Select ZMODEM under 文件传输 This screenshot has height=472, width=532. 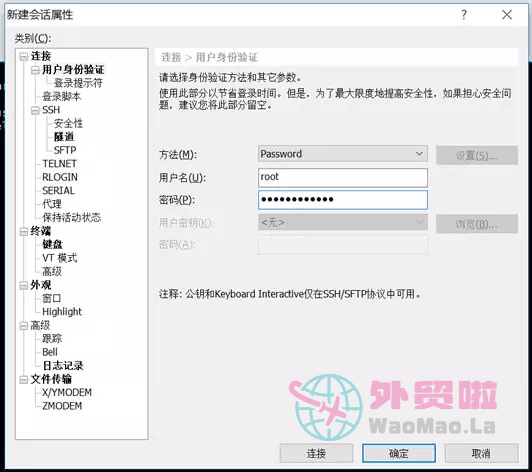point(62,406)
